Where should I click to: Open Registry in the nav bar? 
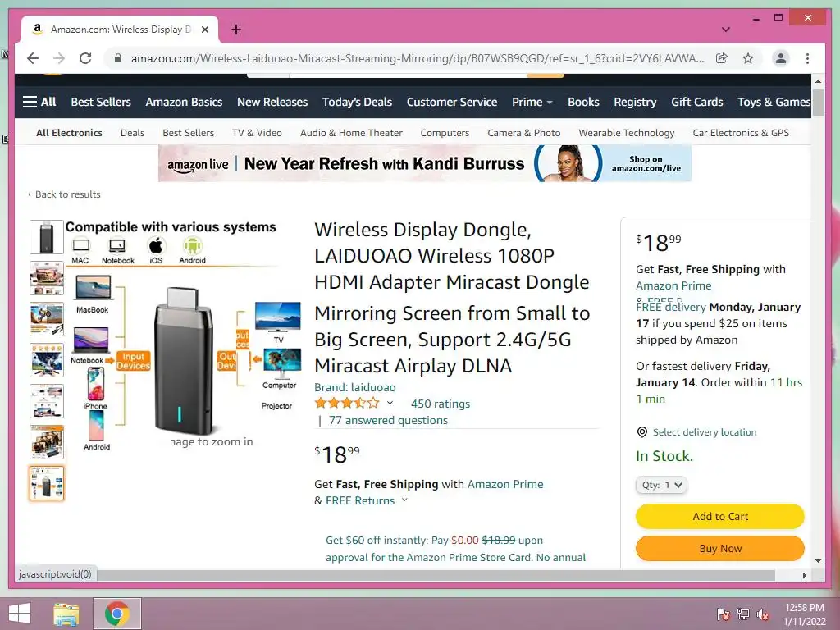coord(635,102)
